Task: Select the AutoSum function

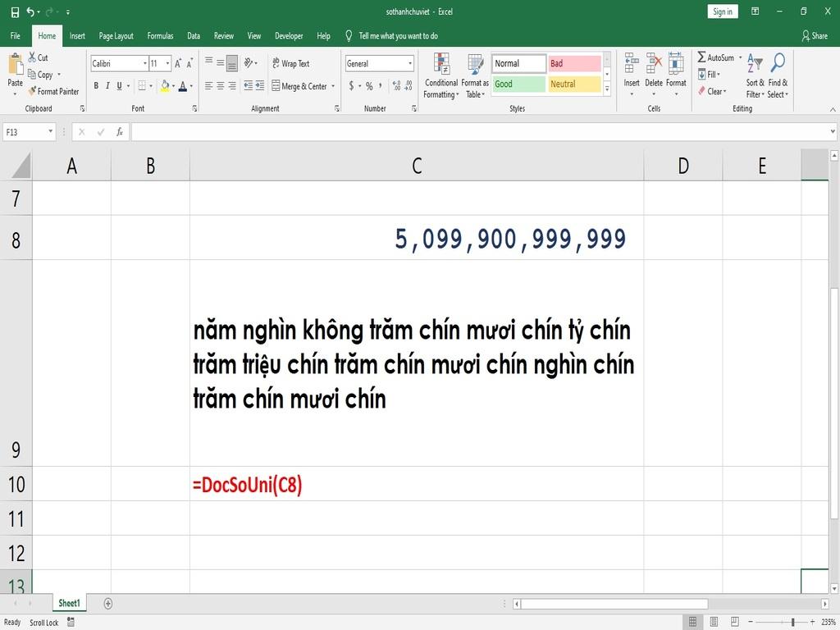Action: coord(716,57)
